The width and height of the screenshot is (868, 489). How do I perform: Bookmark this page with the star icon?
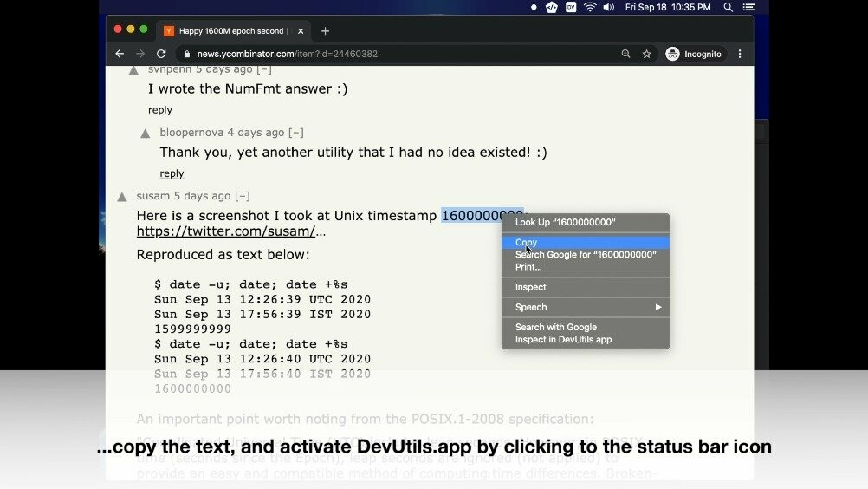tap(646, 54)
